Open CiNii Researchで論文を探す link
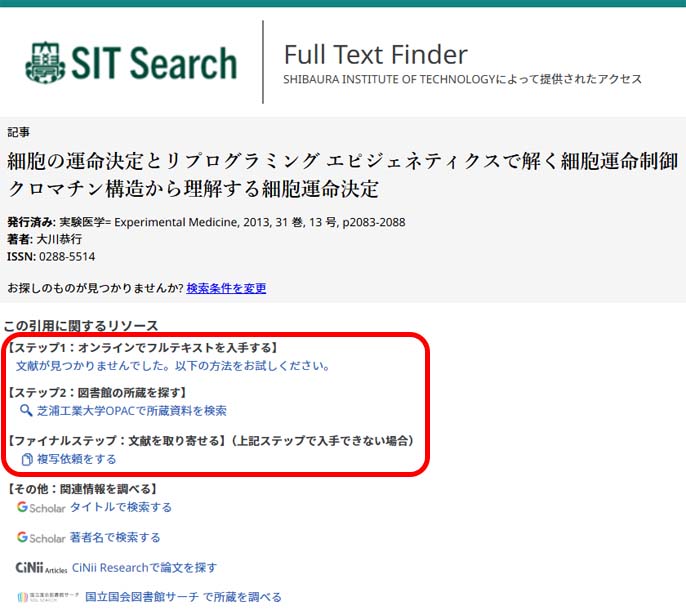This screenshot has height=615, width=686. [x=144, y=568]
